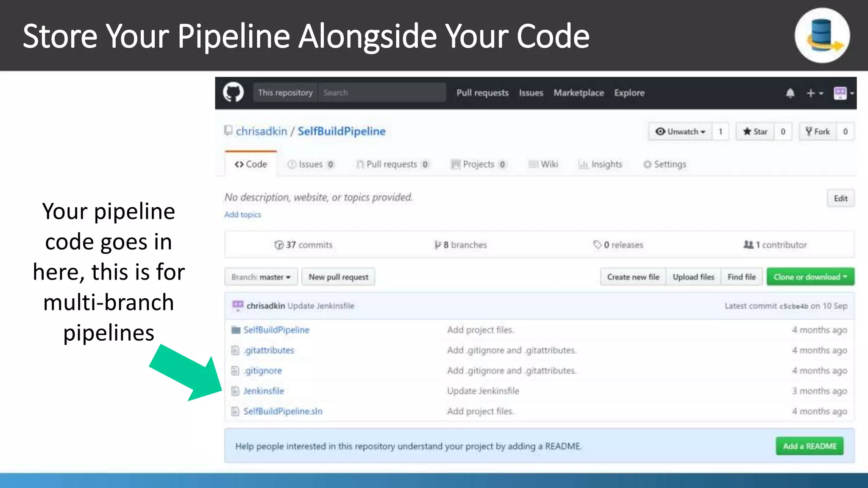Open the SelfBuildPipeline repository title link
This screenshot has width=868, height=488.
tap(341, 131)
